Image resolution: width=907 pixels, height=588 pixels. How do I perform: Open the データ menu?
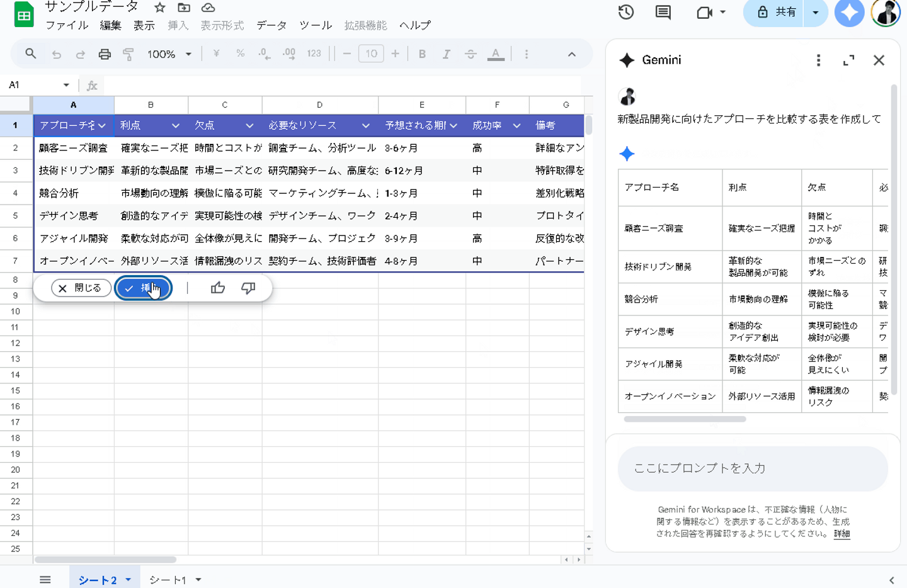[271, 25]
